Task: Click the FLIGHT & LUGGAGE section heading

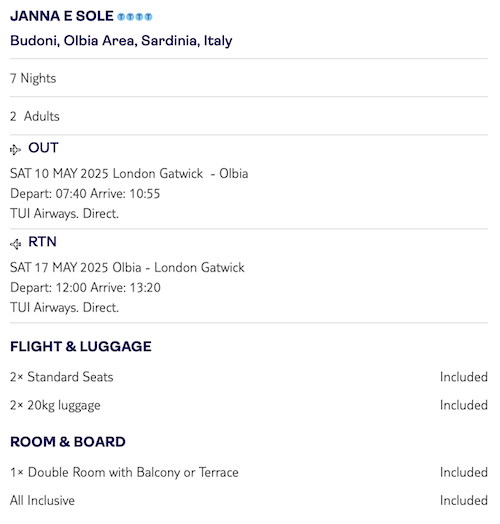Action: [x=81, y=346]
